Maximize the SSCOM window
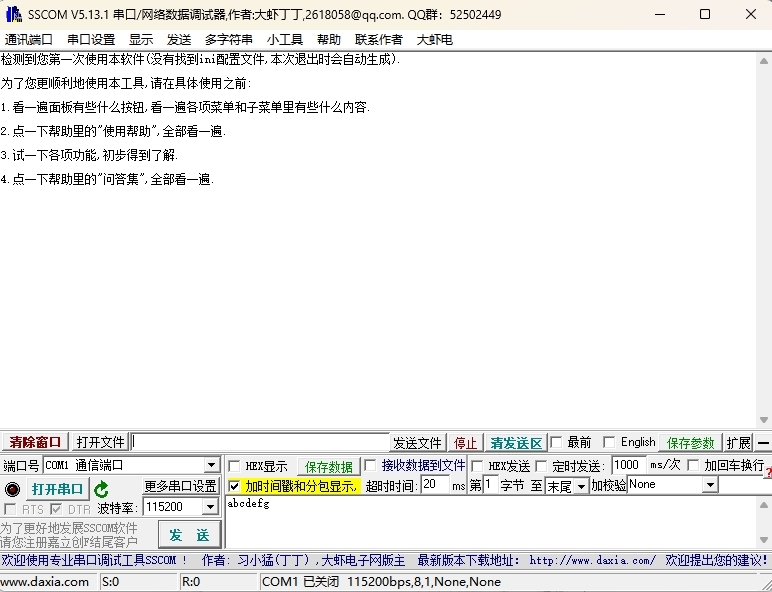The width and height of the screenshot is (772, 592). pos(705,14)
